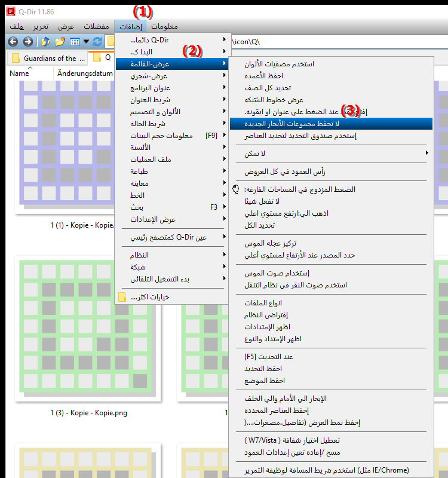Image resolution: width=448 pixels, height=478 pixels.
Task: Sort by the Name column header
Action: click(x=19, y=73)
